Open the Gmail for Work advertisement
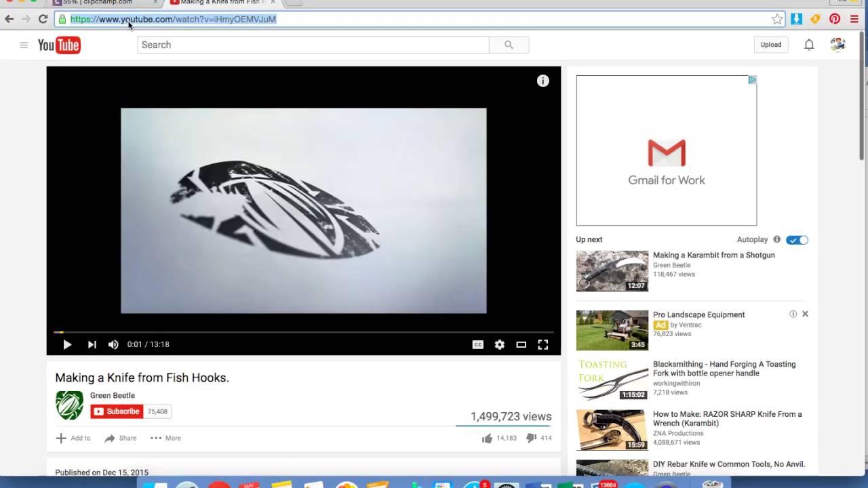The image size is (868, 488). click(667, 150)
